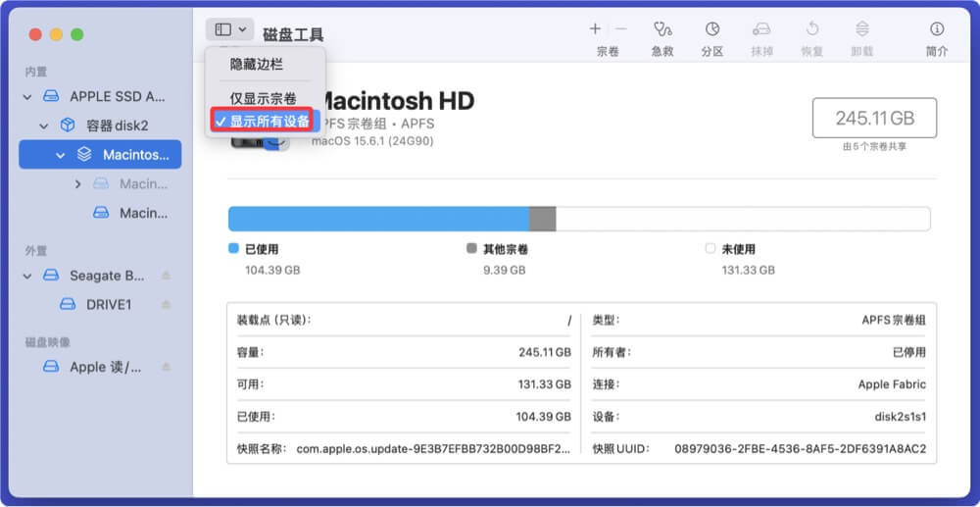Screen dimensions: 980x507
Task: Click the 131.33 GB free legend value
Action: click(x=748, y=270)
